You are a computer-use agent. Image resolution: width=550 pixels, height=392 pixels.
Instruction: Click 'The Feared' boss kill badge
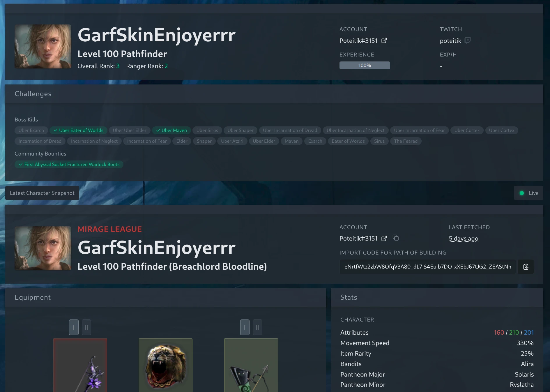[406, 141]
